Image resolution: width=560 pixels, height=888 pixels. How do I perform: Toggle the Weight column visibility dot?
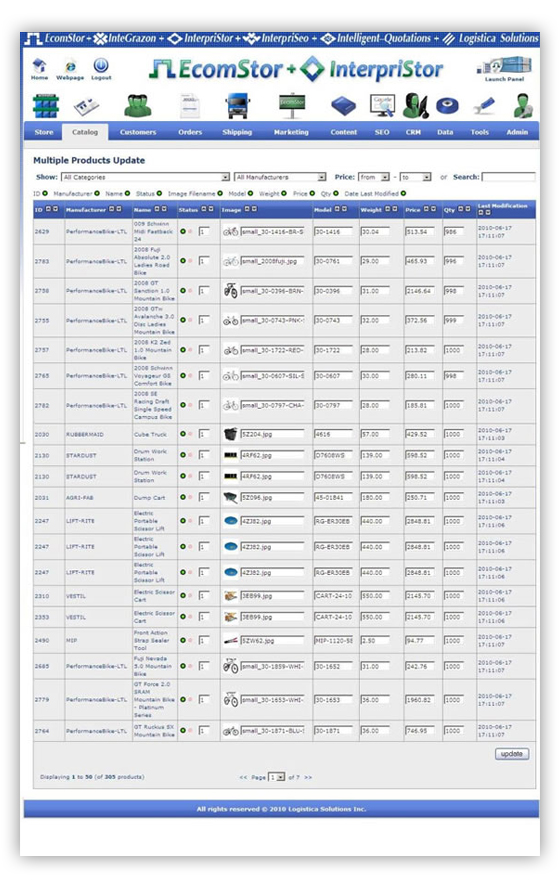click(x=284, y=193)
